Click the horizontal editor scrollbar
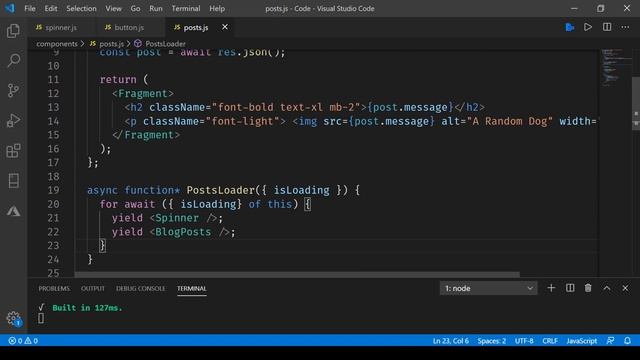 [x=297, y=275]
